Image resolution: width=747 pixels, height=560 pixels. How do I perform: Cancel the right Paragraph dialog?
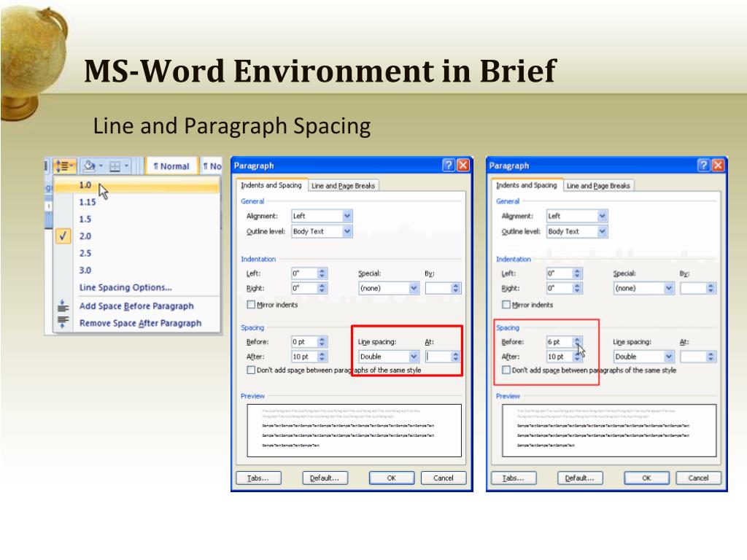click(698, 478)
